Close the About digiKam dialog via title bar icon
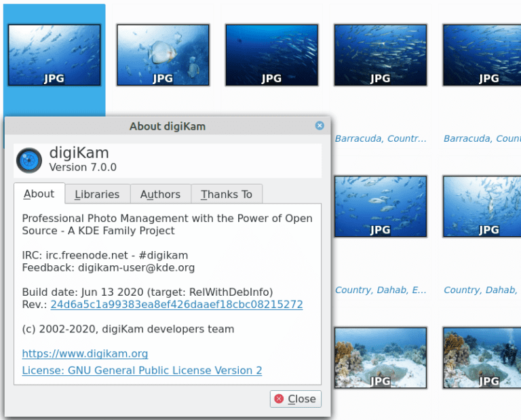The image size is (521, 420). click(320, 126)
